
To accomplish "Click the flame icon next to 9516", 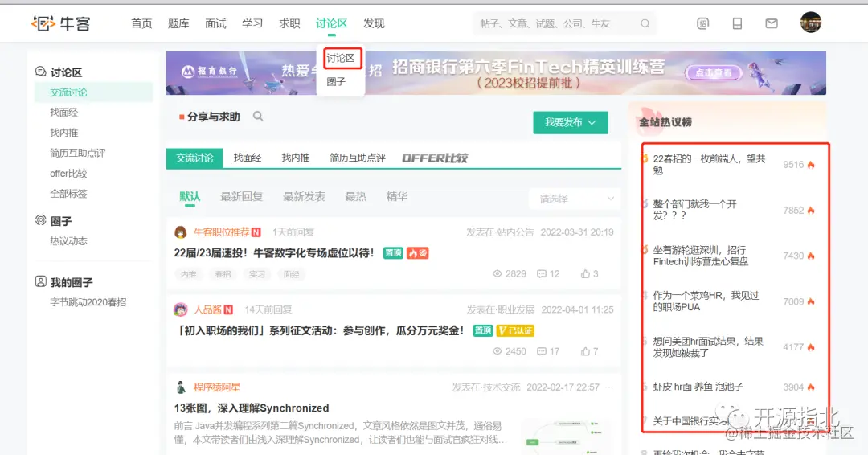I will (x=811, y=165).
